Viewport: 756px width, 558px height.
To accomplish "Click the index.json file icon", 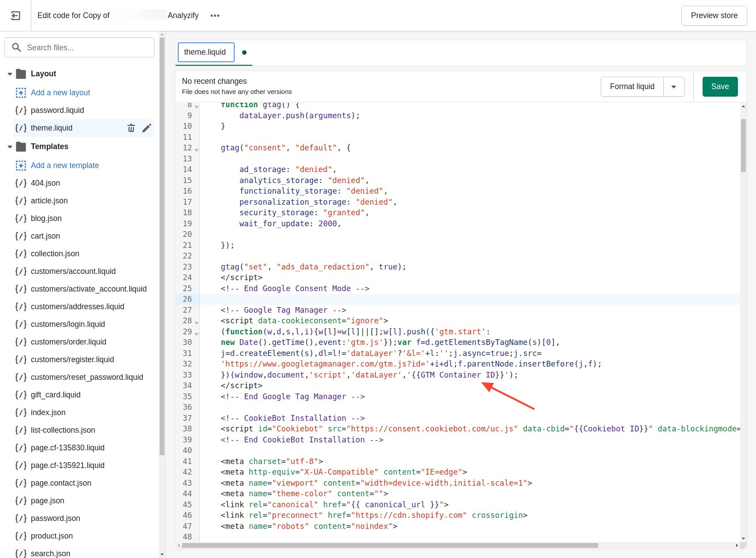I will pyautogui.click(x=20, y=412).
